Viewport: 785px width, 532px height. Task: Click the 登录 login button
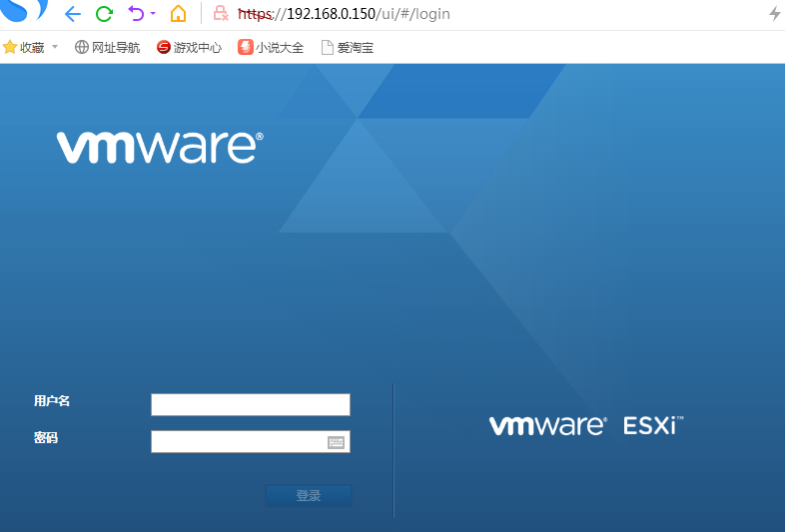point(309,495)
